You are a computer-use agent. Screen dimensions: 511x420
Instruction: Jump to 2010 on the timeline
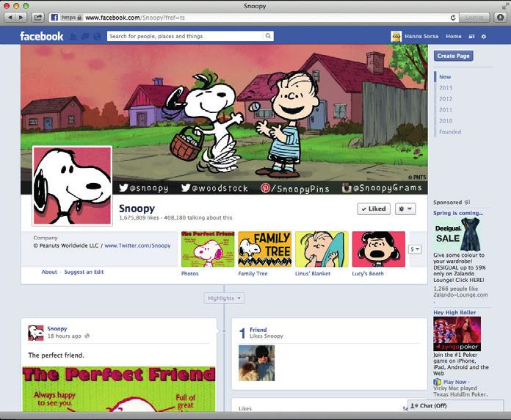coord(446,121)
